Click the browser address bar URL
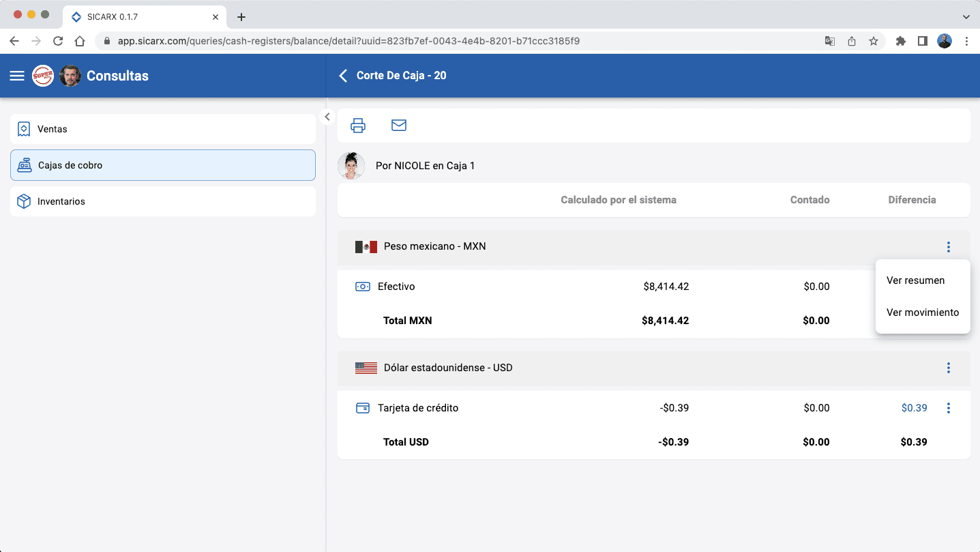 [348, 41]
